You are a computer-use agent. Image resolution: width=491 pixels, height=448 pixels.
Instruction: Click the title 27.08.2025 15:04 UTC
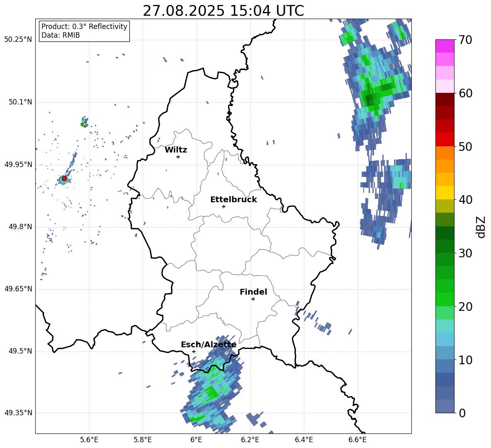[224, 11]
